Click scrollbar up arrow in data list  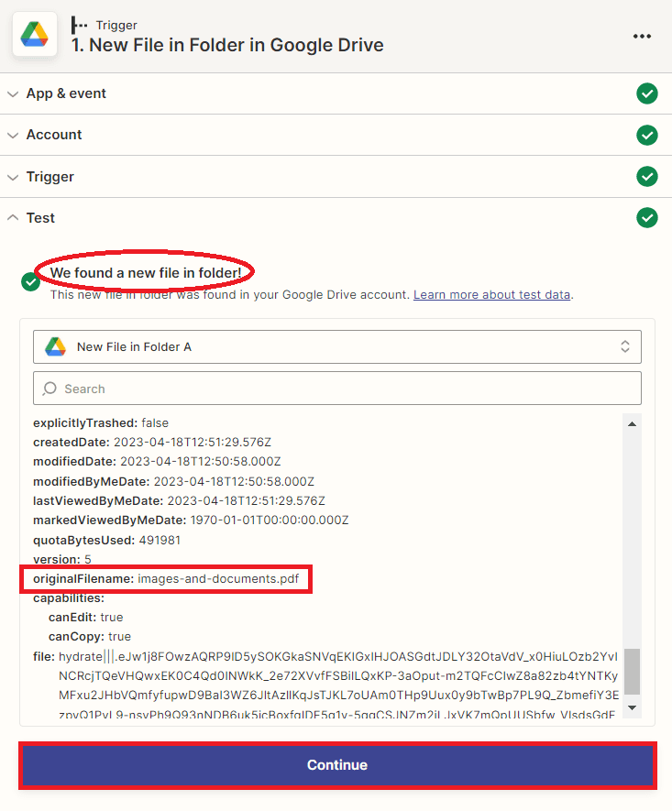pos(632,422)
